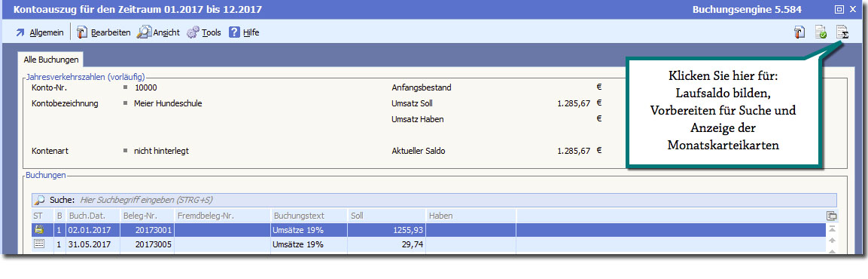Screen dimensions: 868x279
Task: Click the Buchungstext column header
Action: 309,215
